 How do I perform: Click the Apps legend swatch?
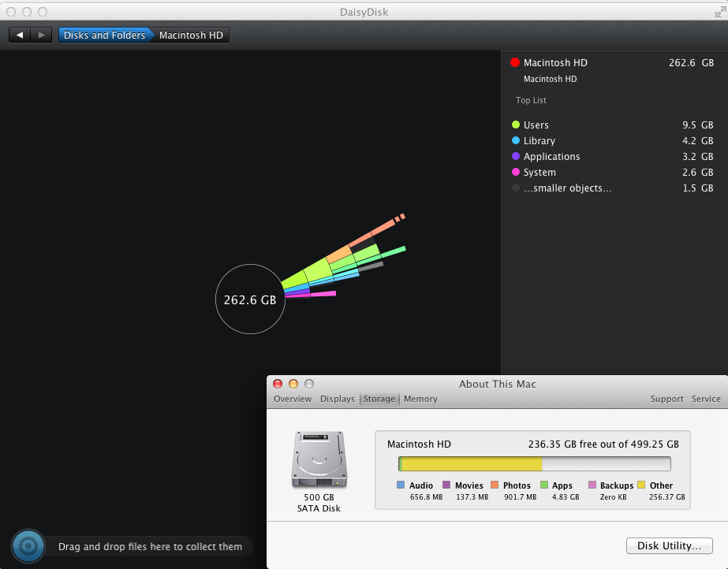point(544,485)
